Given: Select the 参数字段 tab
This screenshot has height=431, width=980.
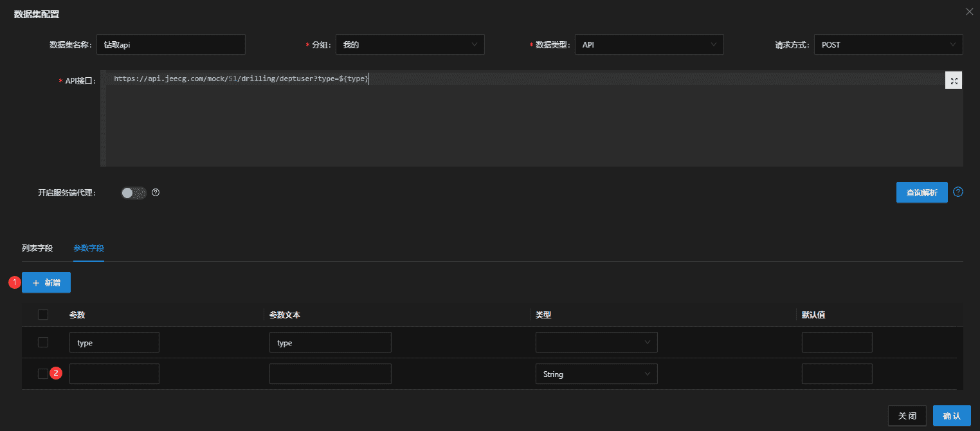Looking at the screenshot, I should click(x=89, y=248).
